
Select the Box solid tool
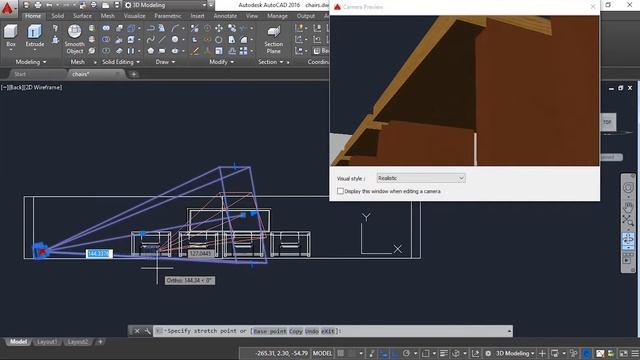click(11, 36)
